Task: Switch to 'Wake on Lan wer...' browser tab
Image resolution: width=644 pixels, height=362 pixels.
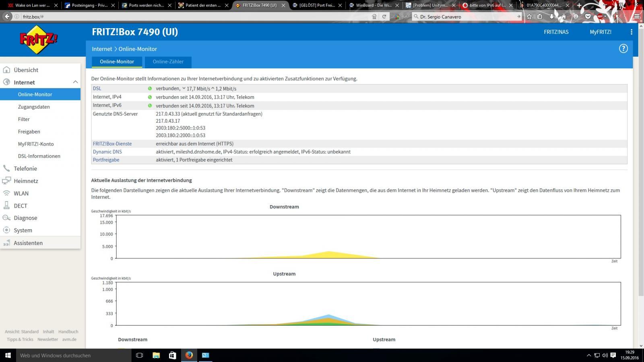Action: pos(33,5)
